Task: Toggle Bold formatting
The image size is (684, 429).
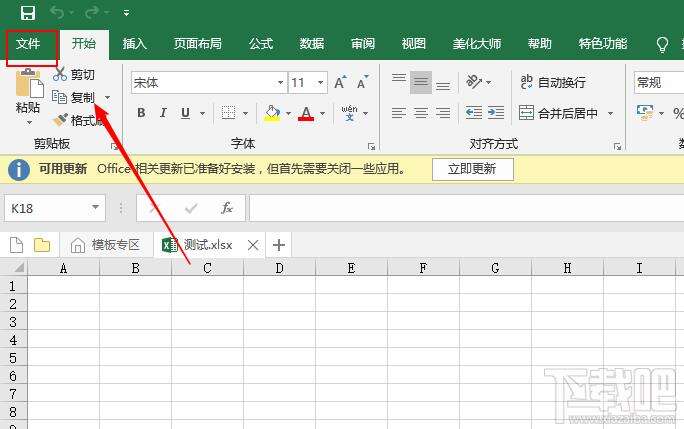Action: coord(141,113)
